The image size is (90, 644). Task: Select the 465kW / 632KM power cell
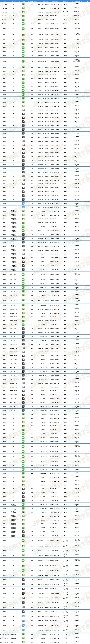pos(55,642)
